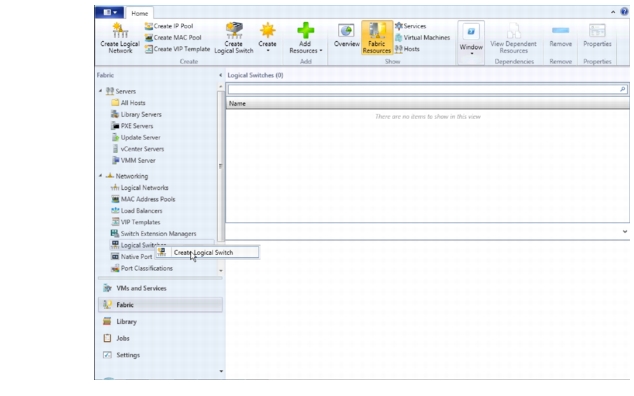Screen dimensions: 634x396
Task: Select VMM Server node
Action: tap(133, 161)
